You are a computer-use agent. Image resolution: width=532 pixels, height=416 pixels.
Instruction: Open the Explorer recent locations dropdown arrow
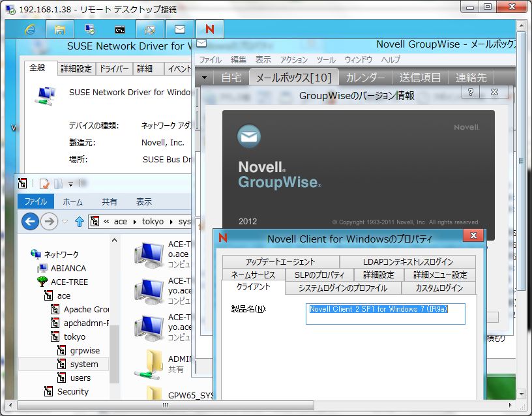tap(65, 222)
